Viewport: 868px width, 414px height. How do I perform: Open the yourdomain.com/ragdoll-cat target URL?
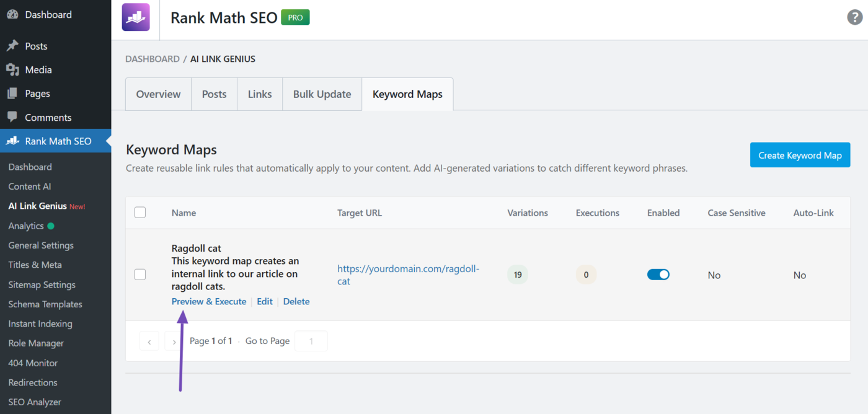click(x=409, y=275)
